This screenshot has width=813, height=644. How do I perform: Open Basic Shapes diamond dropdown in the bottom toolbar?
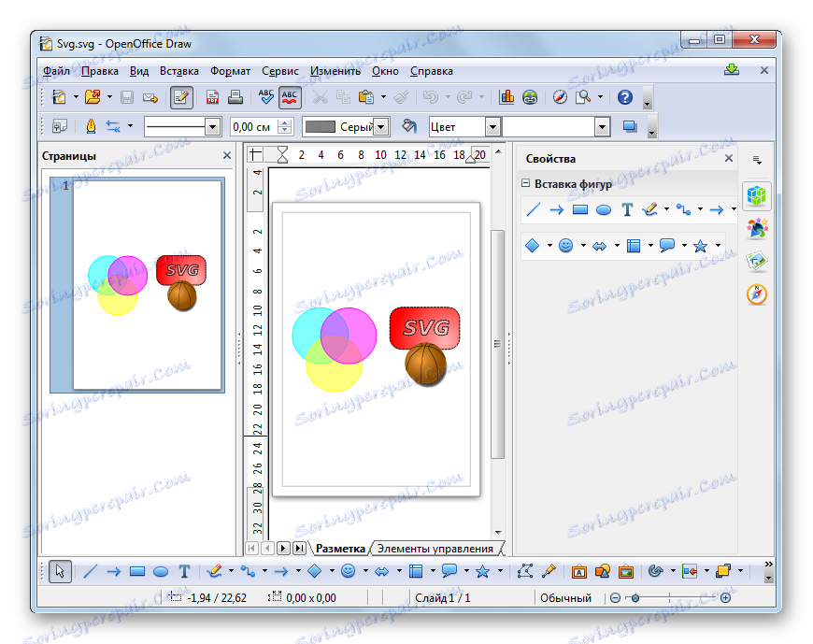tap(332, 571)
